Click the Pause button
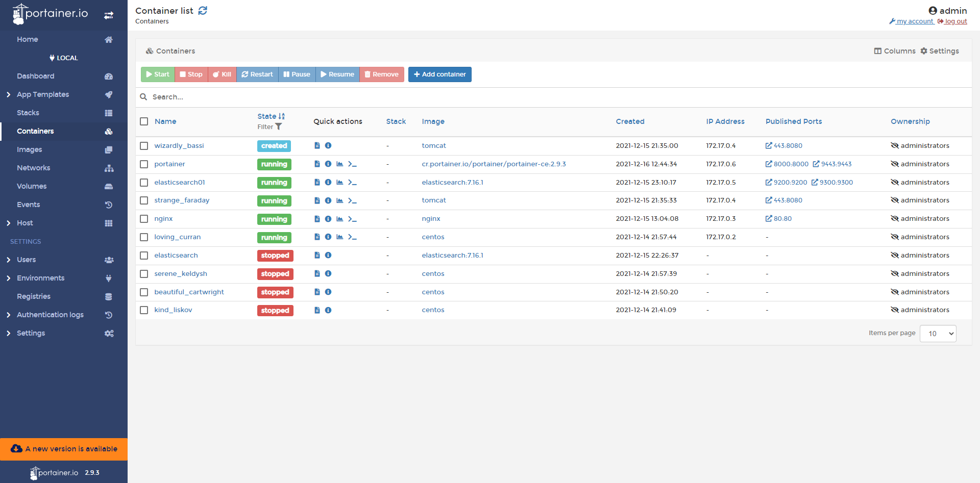The width and height of the screenshot is (980, 483). point(297,74)
